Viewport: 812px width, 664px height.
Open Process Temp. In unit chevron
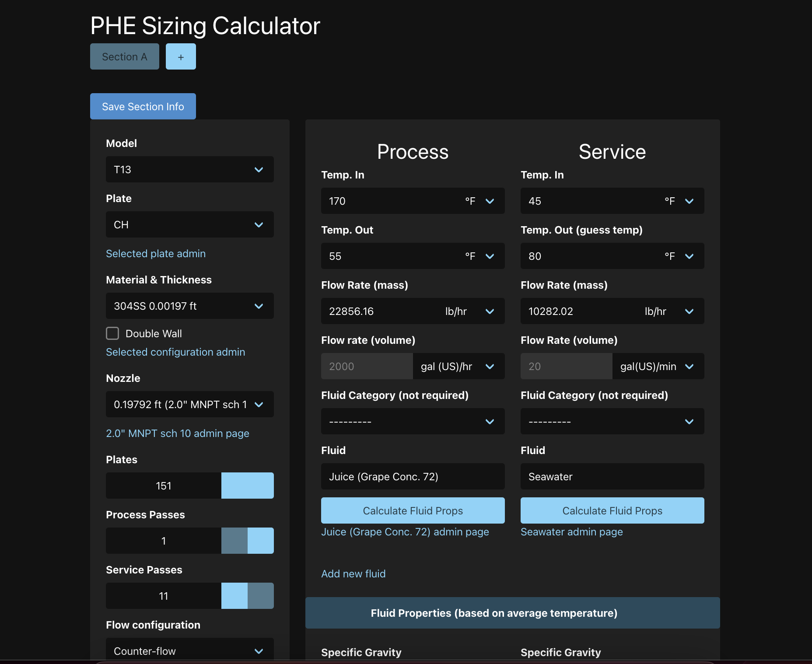(490, 201)
